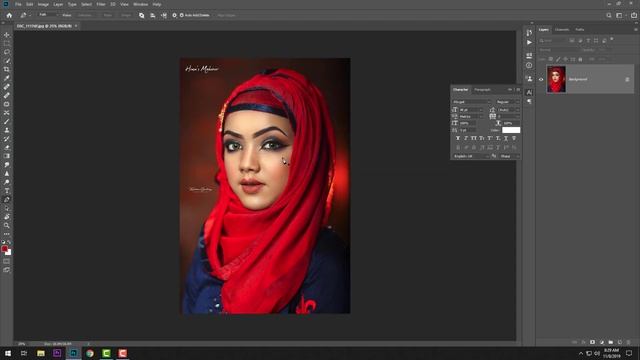Open path operations icon in options bar
Viewport: 640px width, 360px height.
[142, 15]
